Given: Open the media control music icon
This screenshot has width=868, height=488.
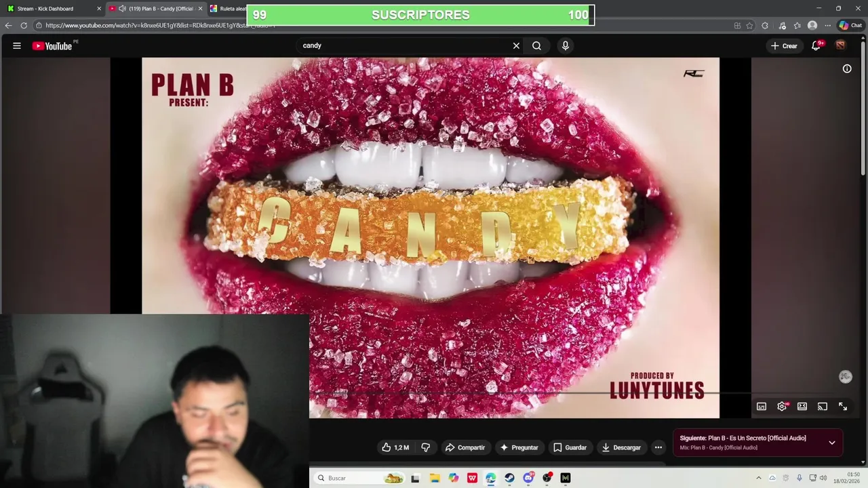Looking at the screenshot, I should (782, 25).
